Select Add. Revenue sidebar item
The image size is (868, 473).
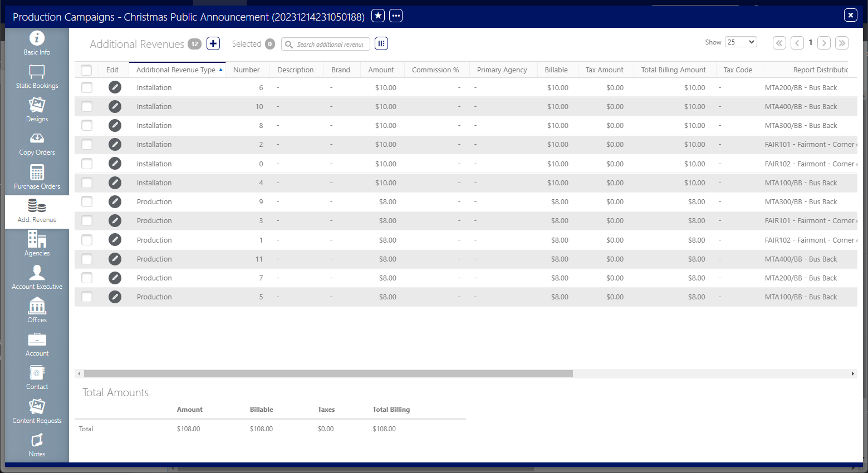[x=37, y=211]
